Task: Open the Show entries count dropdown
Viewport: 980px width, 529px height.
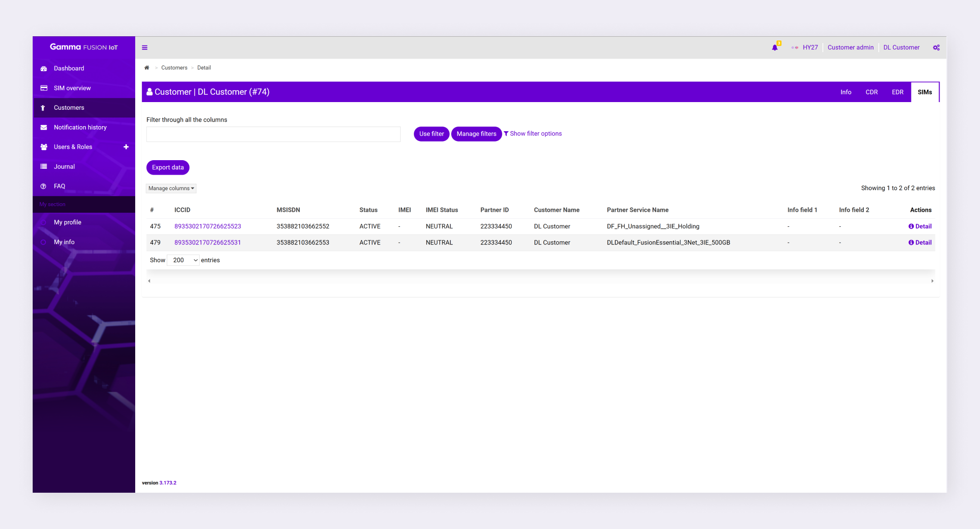Action: [x=183, y=260]
